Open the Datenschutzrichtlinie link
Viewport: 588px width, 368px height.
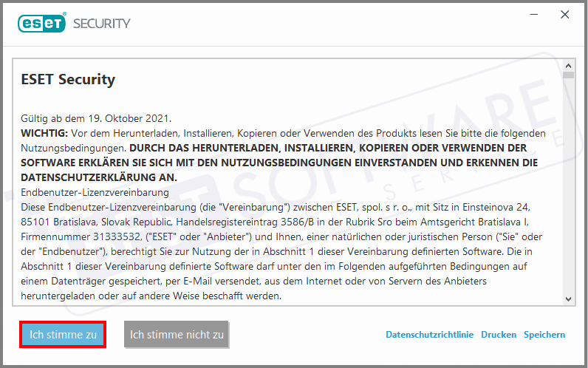429,335
